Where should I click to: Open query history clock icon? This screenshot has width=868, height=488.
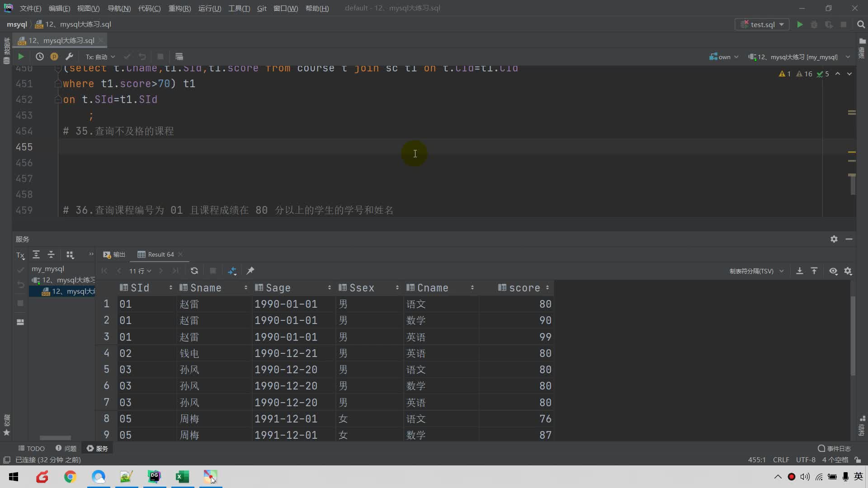coord(40,56)
